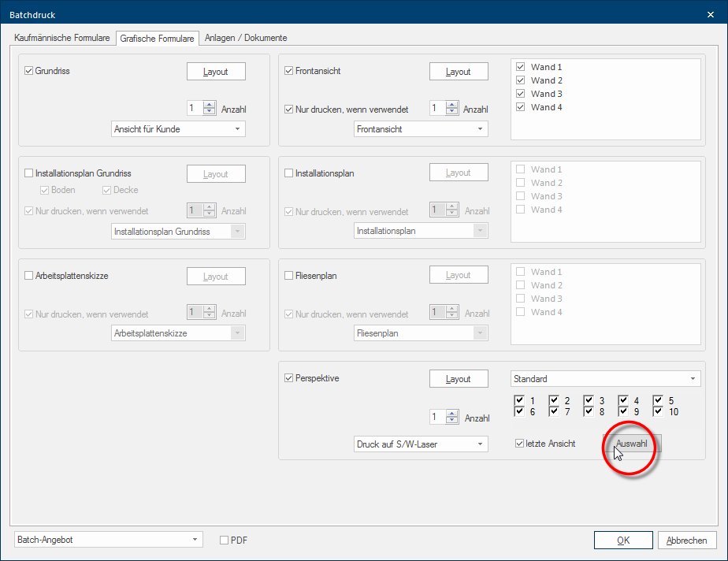Viewport: 728px width, 561px height.
Task: Uncheck perspective number 7 checkbox
Action: (x=554, y=411)
